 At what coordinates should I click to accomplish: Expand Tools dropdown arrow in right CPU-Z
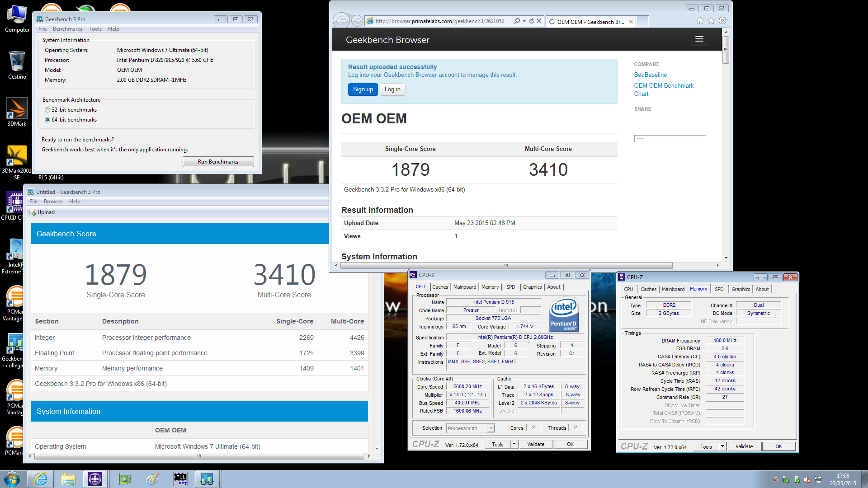pyautogui.click(x=722, y=446)
